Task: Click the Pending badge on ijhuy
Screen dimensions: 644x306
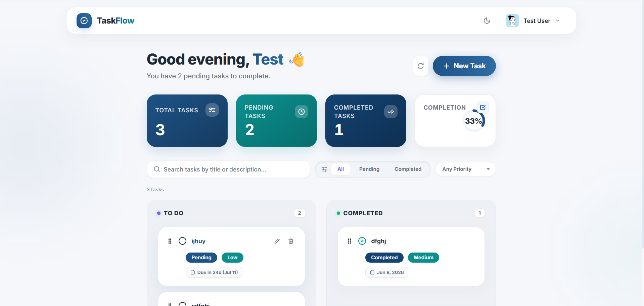Action: (x=201, y=258)
